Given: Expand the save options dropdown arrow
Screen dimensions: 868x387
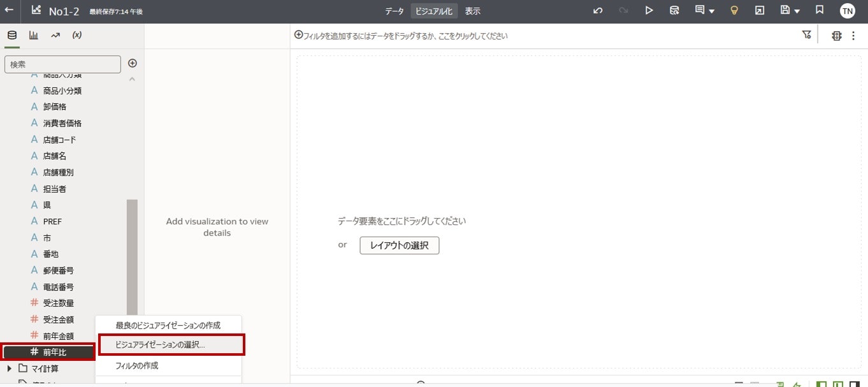Looking at the screenshot, I should [797, 11].
